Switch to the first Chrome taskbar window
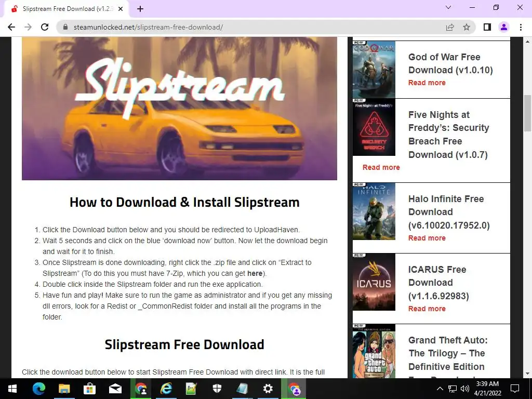This screenshot has height=399, width=532. pos(140,389)
